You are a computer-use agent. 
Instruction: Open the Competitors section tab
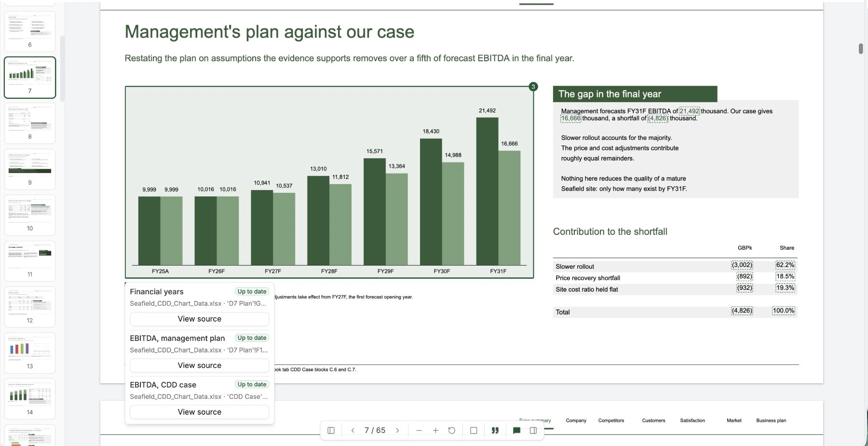[x=611, y=420]
